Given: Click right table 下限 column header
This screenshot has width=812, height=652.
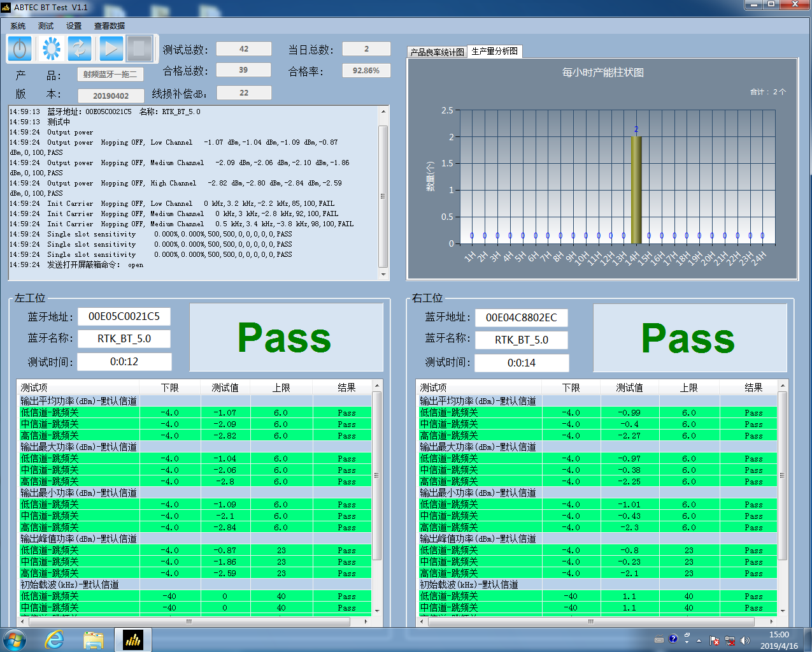Looking at the screenshot, I should tap(571, 388).
